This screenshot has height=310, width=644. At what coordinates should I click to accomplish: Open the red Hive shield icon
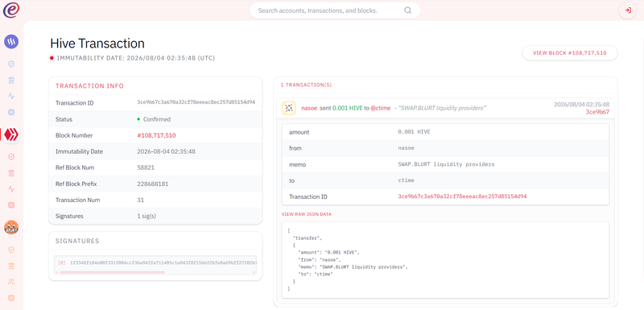click(x=11, y=157)
